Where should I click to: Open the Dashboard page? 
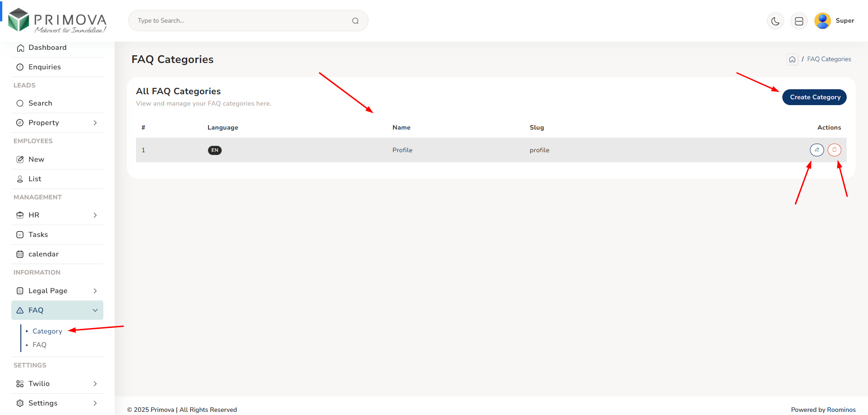(x=47, y=48)
